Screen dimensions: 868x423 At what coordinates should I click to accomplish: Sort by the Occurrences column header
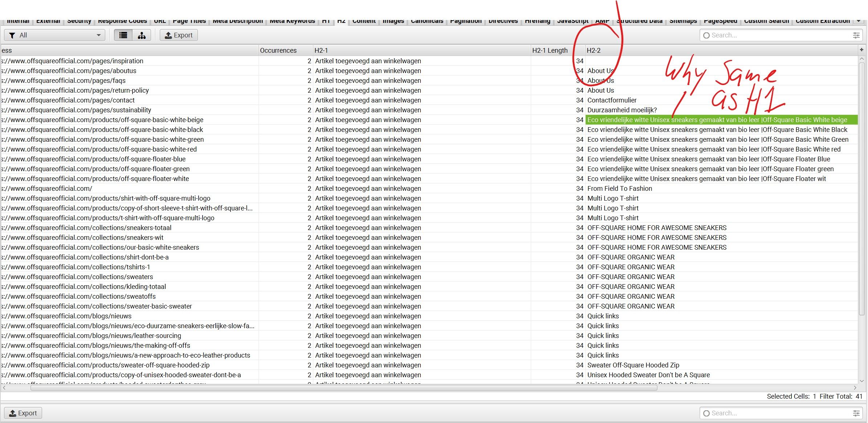click(278, 50)
